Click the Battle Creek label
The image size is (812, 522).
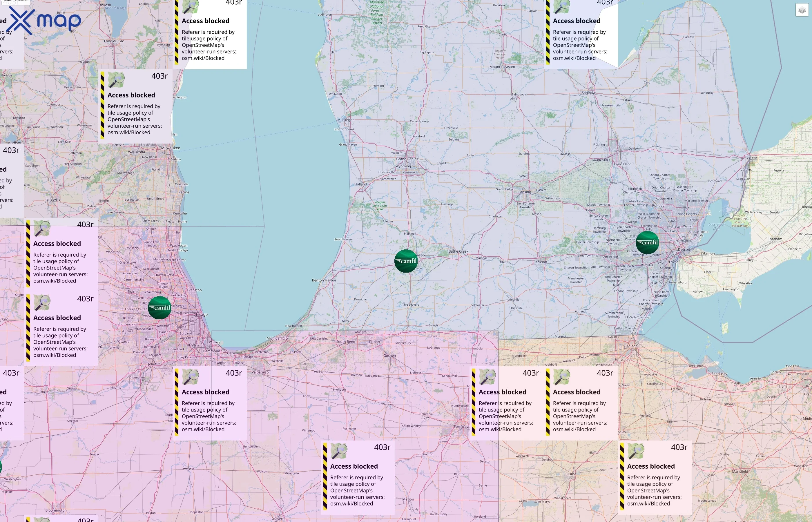pyautogui.click(x=458, y=251)
